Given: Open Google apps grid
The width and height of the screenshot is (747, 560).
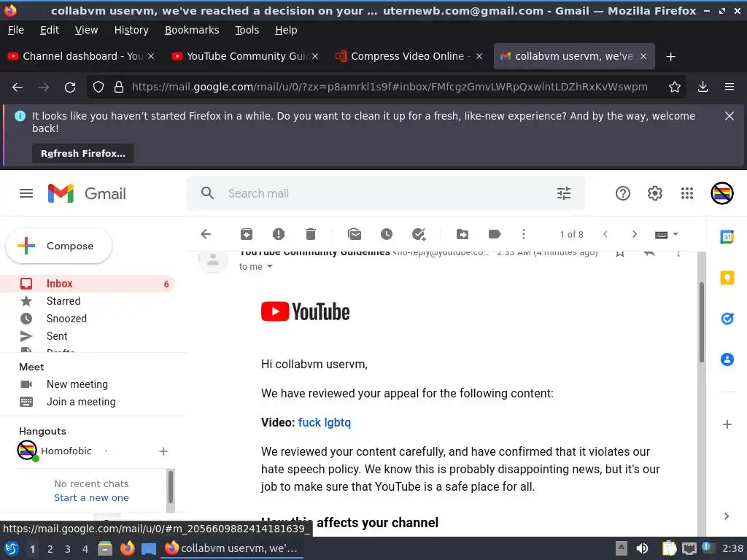Looking at the screenshot, I should click(687, 193).
